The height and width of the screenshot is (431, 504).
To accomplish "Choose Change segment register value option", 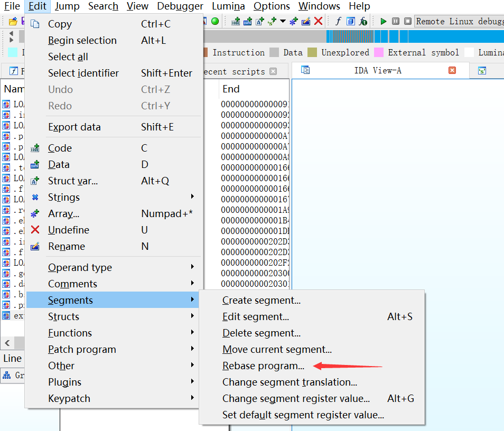I will (296, 399).
